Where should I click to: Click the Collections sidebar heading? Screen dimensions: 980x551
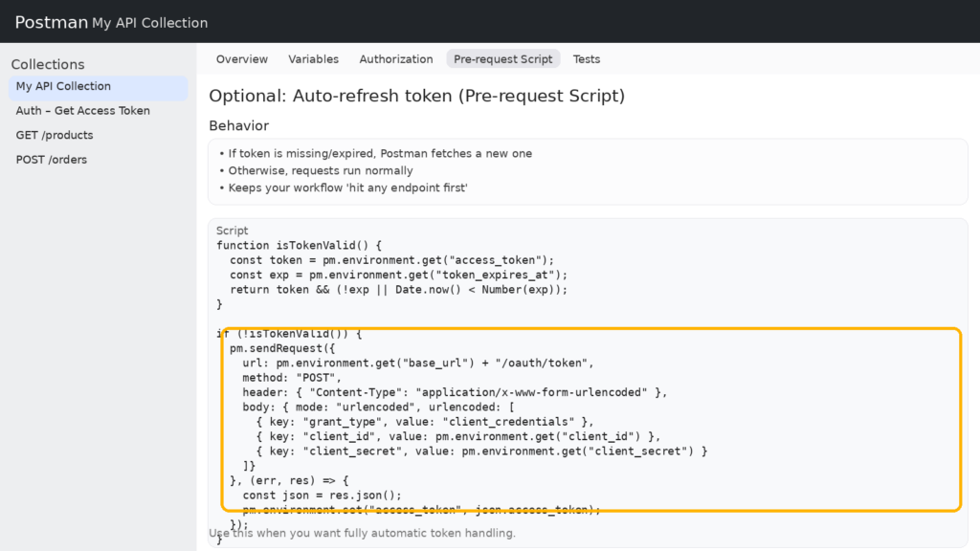pyautogui.click(x=48, y=65)
